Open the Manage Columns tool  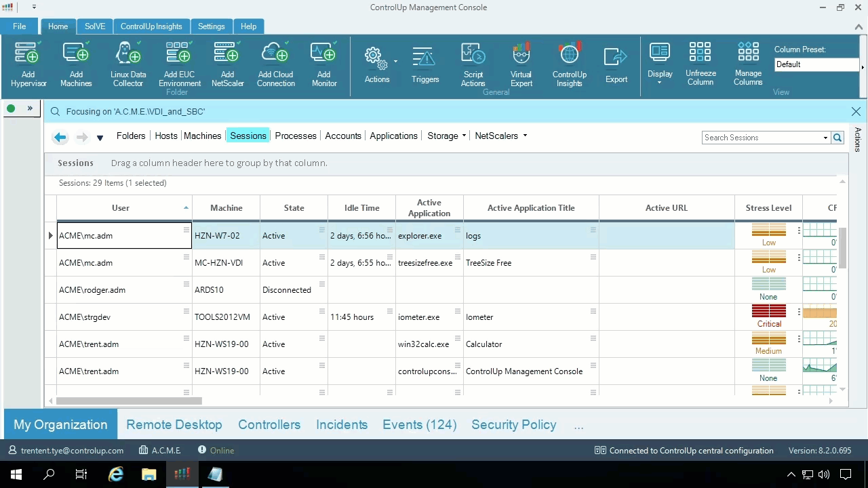pos(748,64)
